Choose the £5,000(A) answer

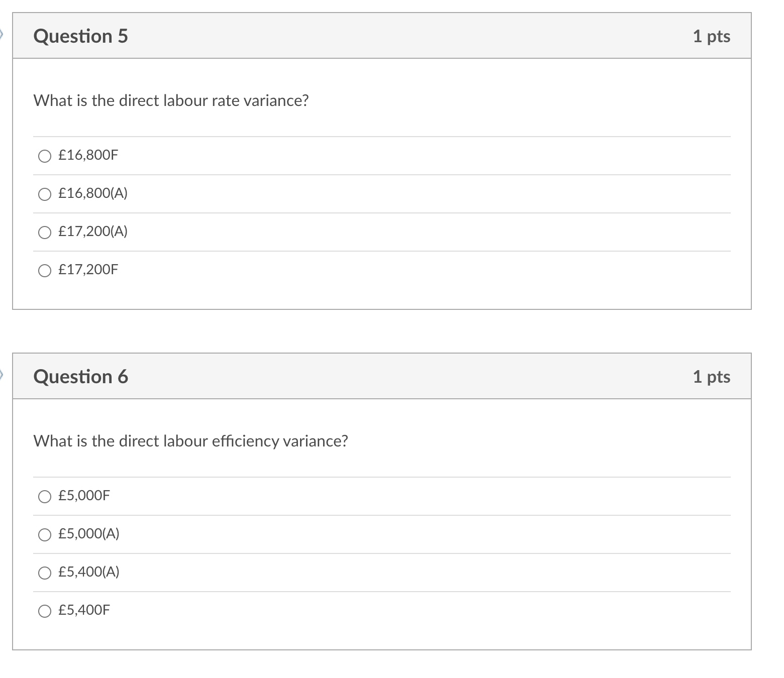[45, 534]
